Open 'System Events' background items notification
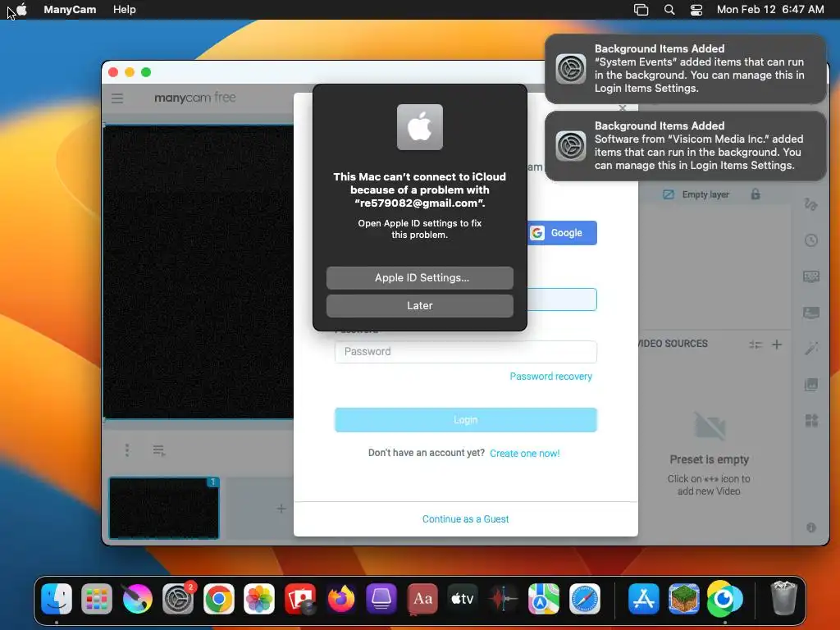 pyautogui.click(x=685, y=69)
